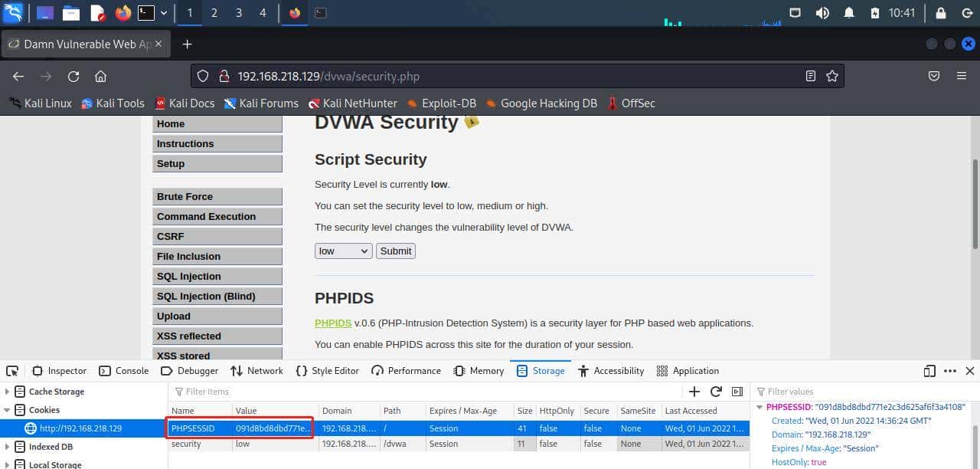This screenshot has width=980, height=469.
Task: Open the Kali applications menu
Action: point(13,12)
